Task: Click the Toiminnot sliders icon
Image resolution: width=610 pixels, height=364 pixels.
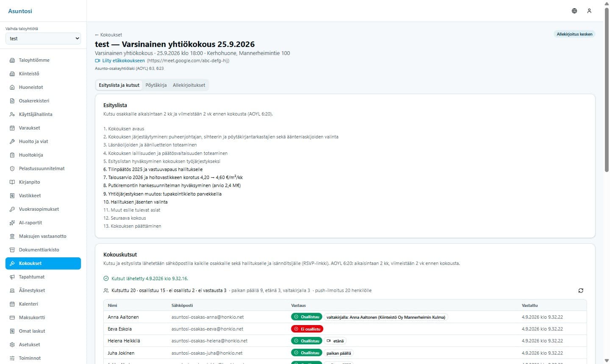Action: (12, 358)
